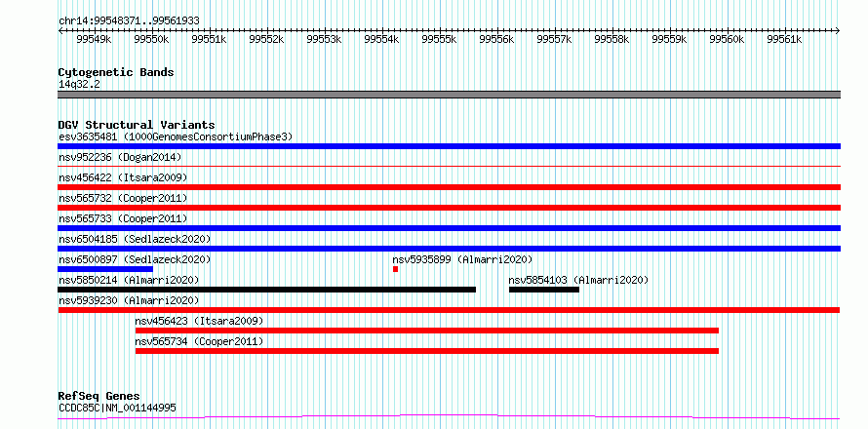Image resolution: width=868 pixels, height=429 pixels.
Task: Click the magenta CCDC85C gene line
Action: [449, 416]
